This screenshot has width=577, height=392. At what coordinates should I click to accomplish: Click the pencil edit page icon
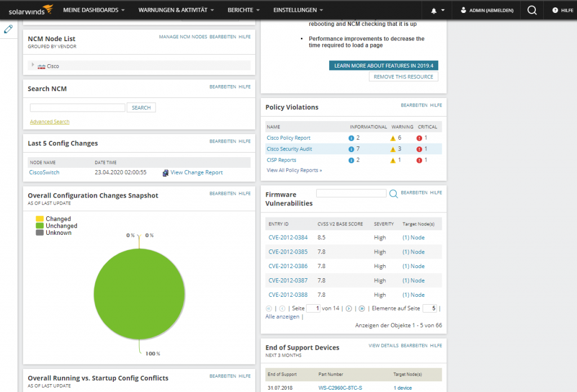[8, 29]
